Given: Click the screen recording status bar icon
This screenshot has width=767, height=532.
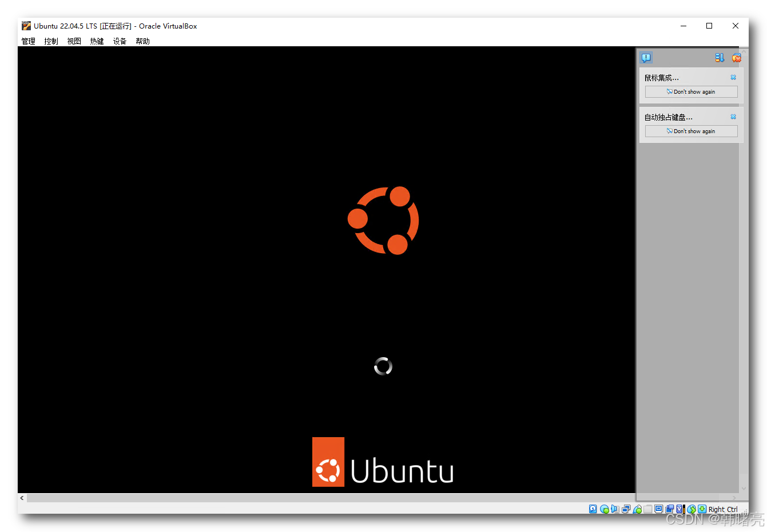Looking at the screenshot, I should (x=669, y=509).
